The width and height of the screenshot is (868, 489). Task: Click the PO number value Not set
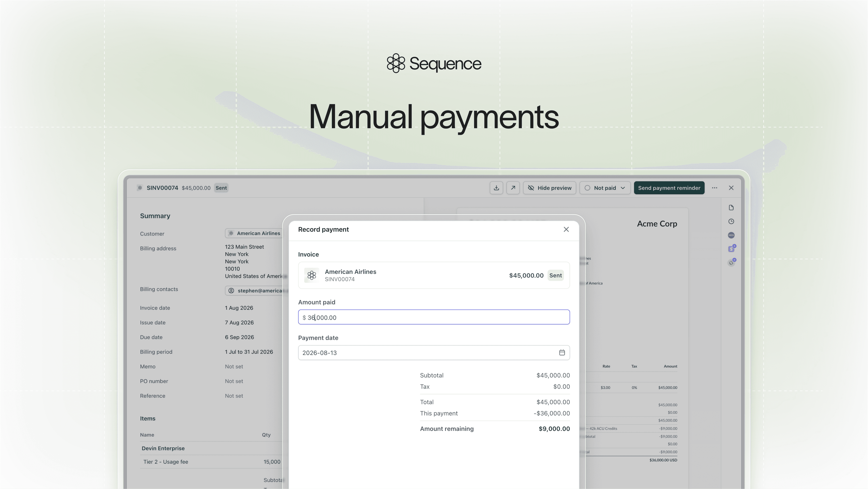pos(234,381)
